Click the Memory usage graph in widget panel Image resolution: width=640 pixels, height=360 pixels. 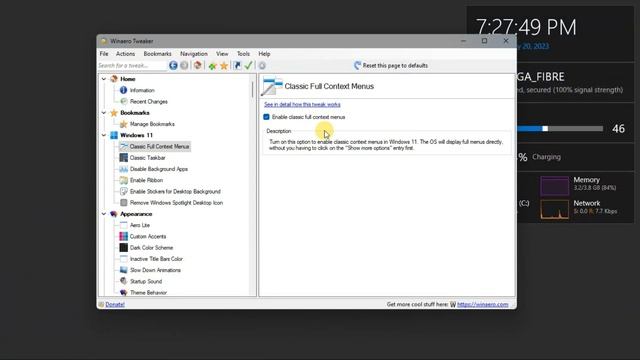pos(554,186)
